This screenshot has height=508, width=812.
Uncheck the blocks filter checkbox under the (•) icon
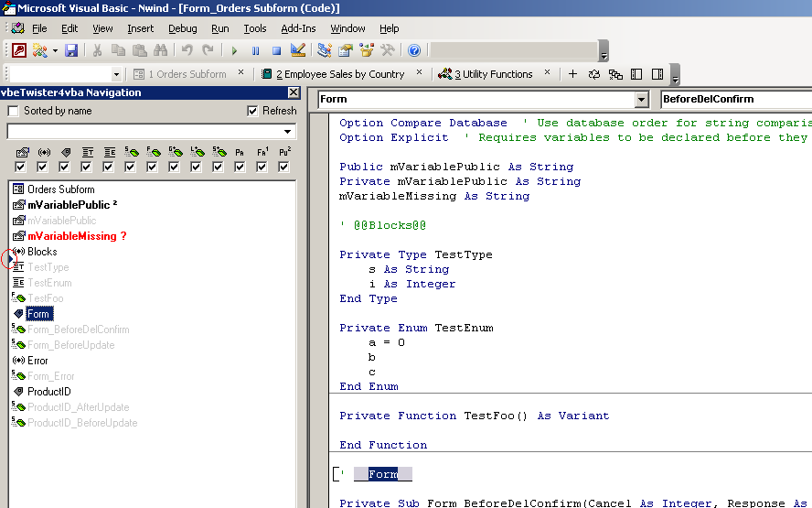pos(42,167)
